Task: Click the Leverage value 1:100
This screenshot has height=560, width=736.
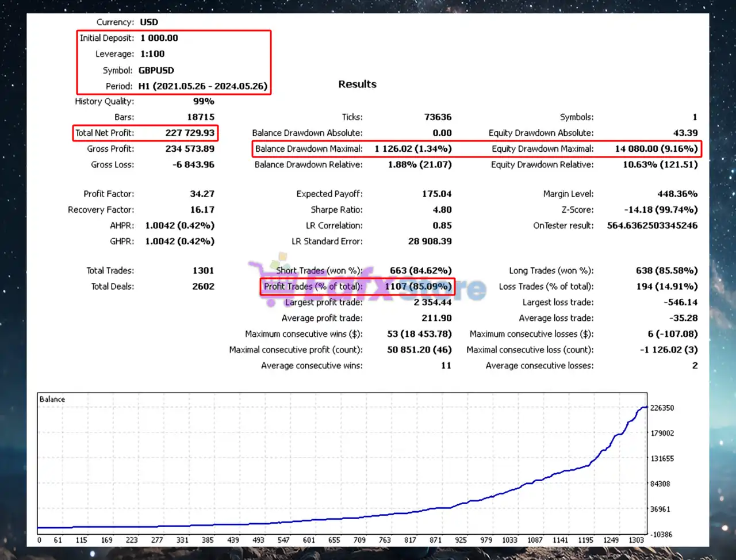Action: tap(152, 54)
